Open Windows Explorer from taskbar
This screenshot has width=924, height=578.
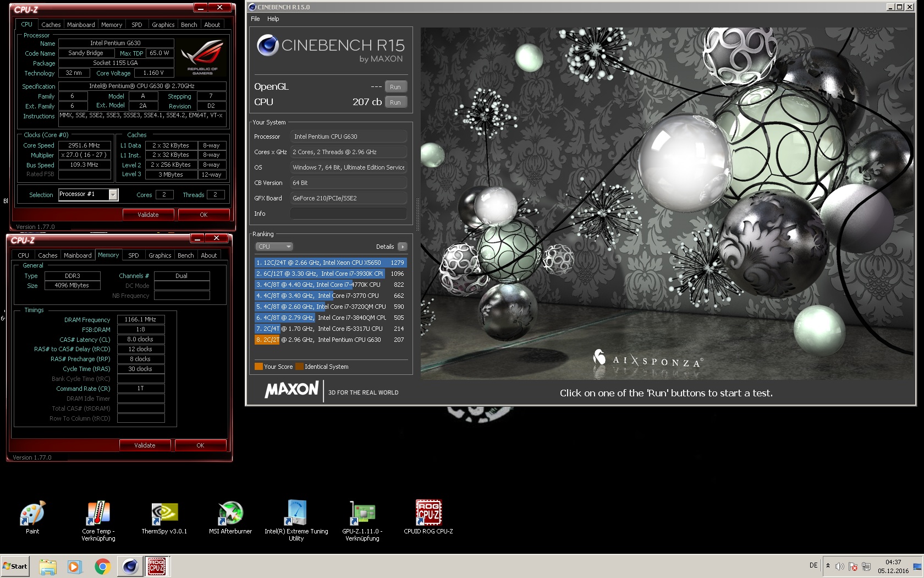click(x=48, y=566)
